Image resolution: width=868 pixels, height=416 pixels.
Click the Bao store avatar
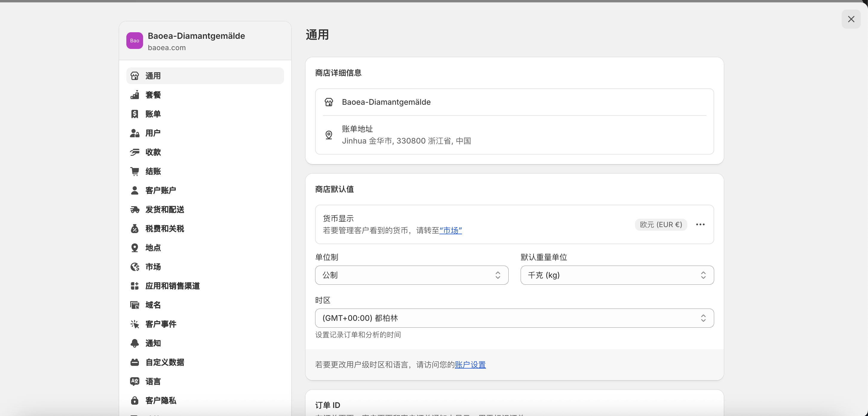(134, 41)
